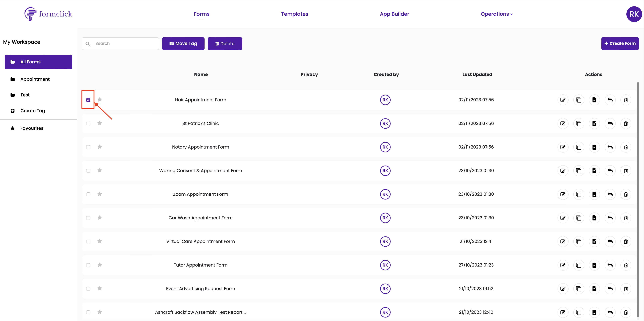Open document icon for Zoom Appointment Form
The height and width of the screenshot is (321, 644).
tap(594, 194)
